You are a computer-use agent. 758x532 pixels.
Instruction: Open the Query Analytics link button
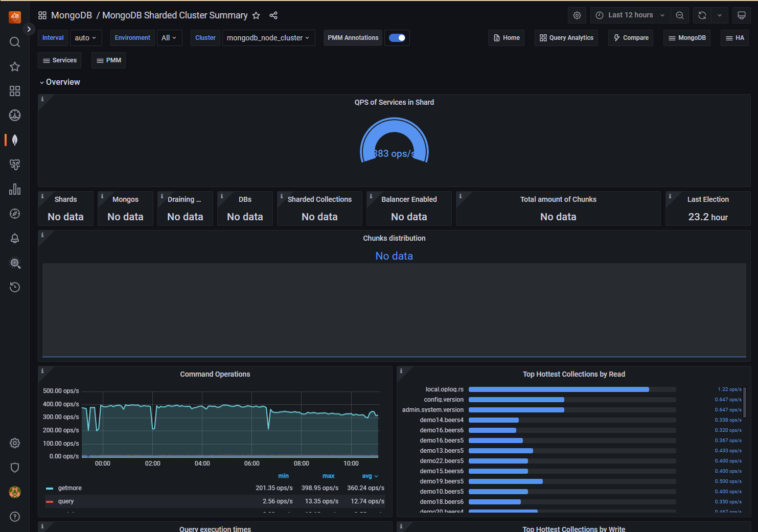point(566,38)
